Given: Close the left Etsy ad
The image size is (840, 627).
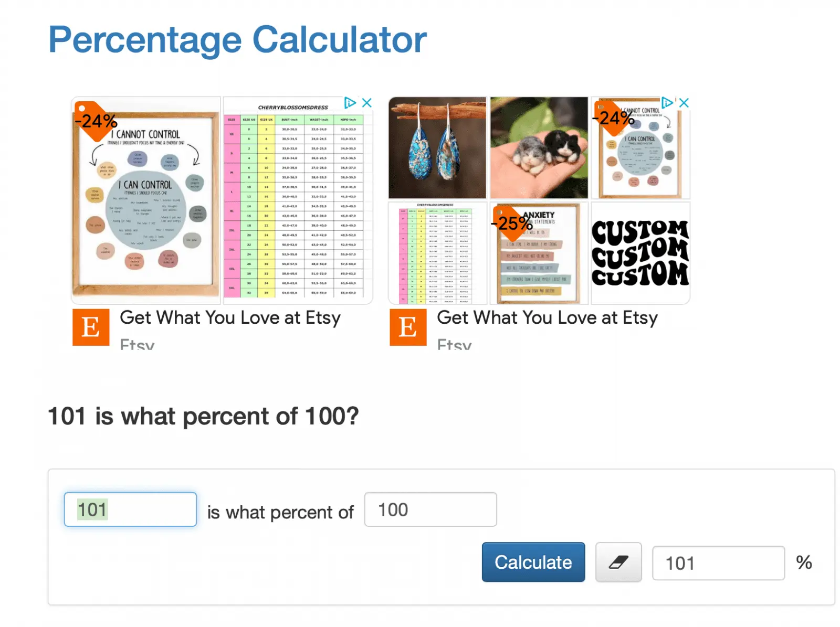Looking at the screenshot, I should (x=367, y=103).
